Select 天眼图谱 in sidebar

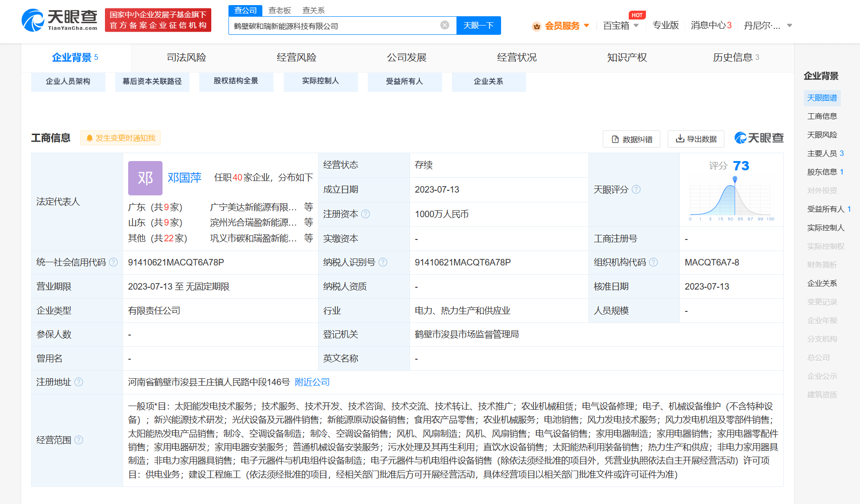pyautogui.click(x=822, y=97)
